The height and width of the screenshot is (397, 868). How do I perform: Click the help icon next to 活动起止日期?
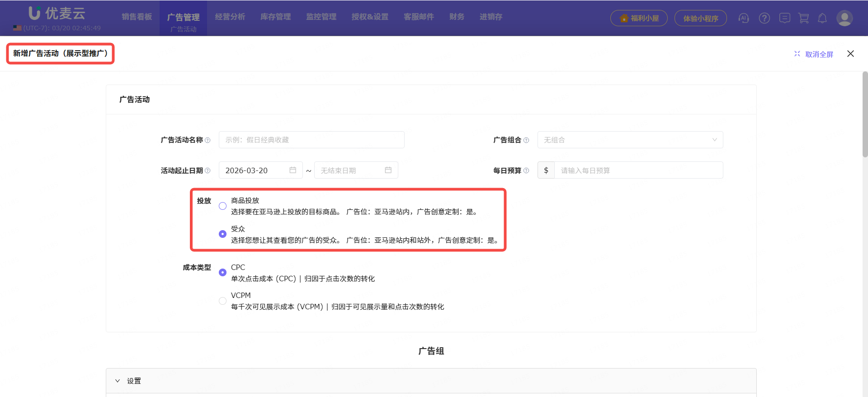(x=208, y=170)
